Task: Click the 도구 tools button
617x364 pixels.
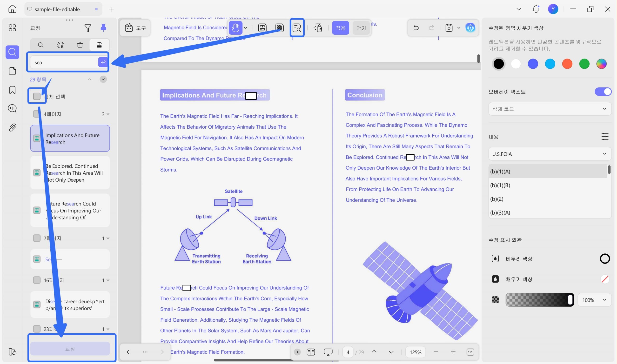Action: coord(135,28)
